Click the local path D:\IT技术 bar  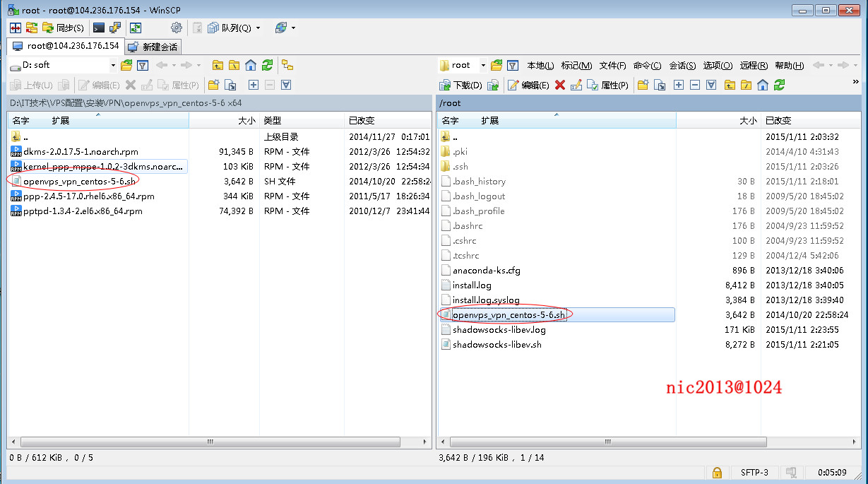click(x=219, y=103)
